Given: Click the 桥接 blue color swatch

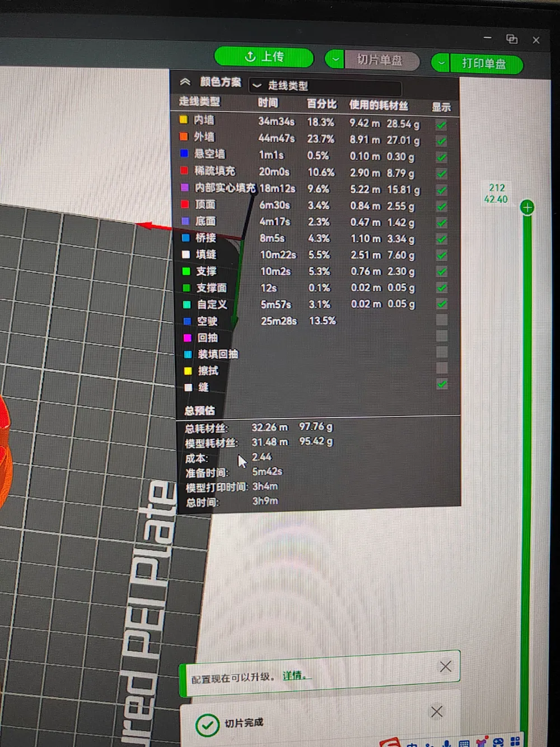Looking at the screenshot, I should (x=185, y=238).
